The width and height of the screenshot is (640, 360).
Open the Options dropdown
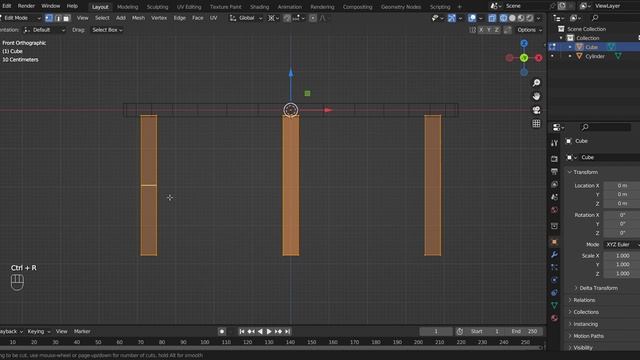pyautogui.click(x=529, y=30)
